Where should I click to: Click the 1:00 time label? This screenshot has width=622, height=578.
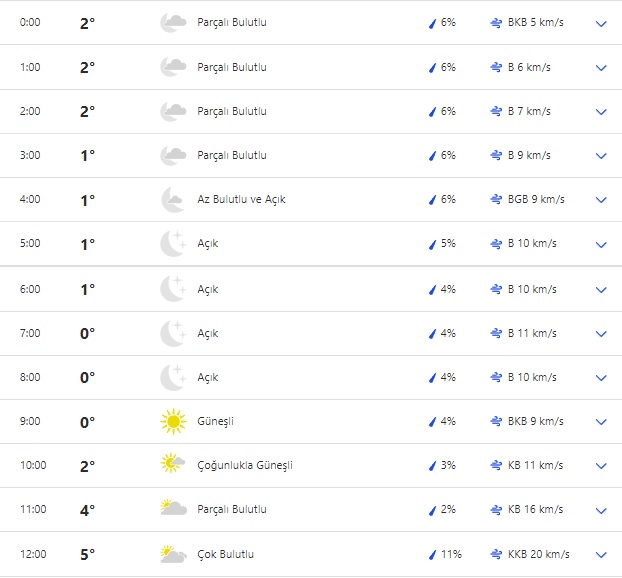tap(31, 67)
